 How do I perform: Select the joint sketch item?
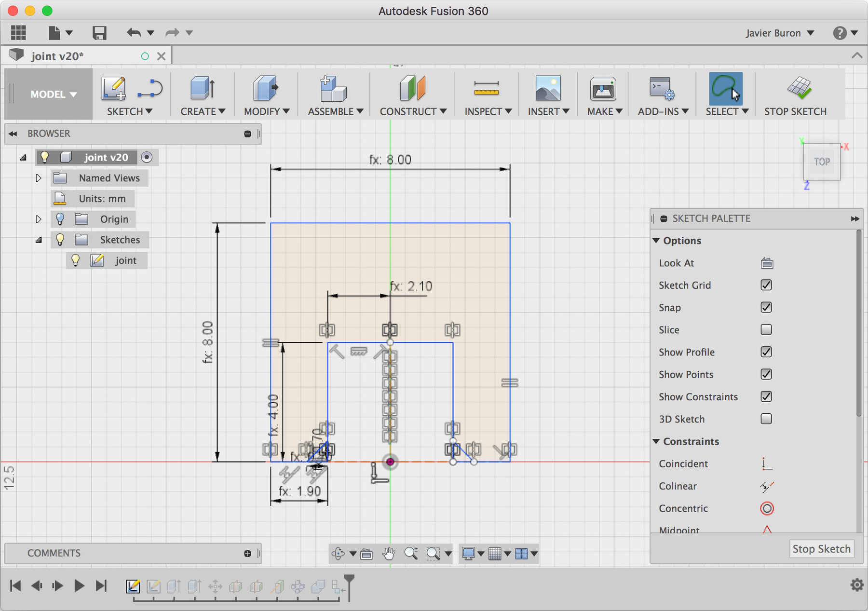click(x=126, y=260)
